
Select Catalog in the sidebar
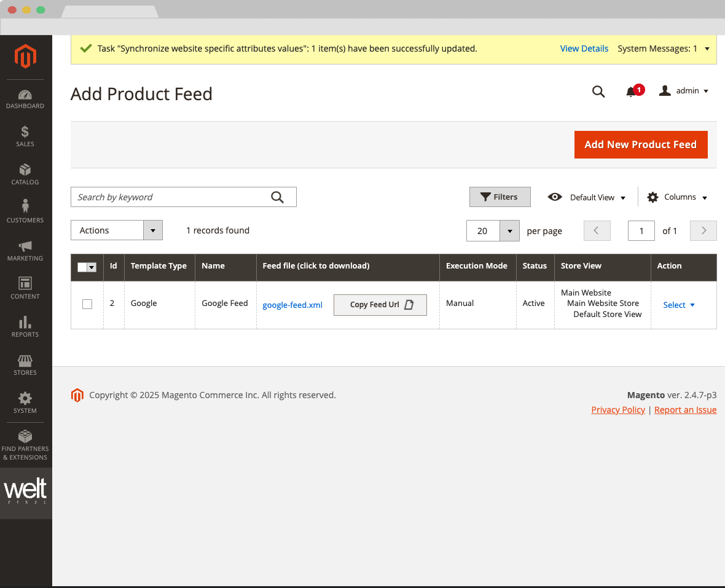point(25,174)
